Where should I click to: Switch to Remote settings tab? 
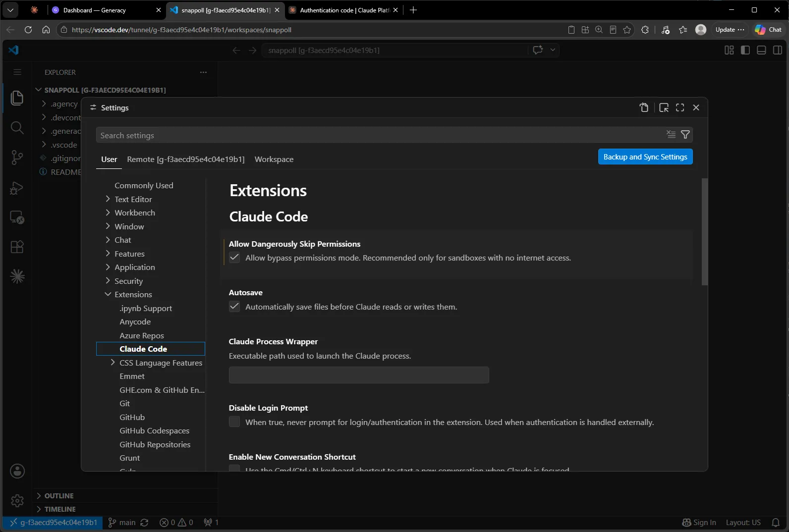[x=186, y=159]
